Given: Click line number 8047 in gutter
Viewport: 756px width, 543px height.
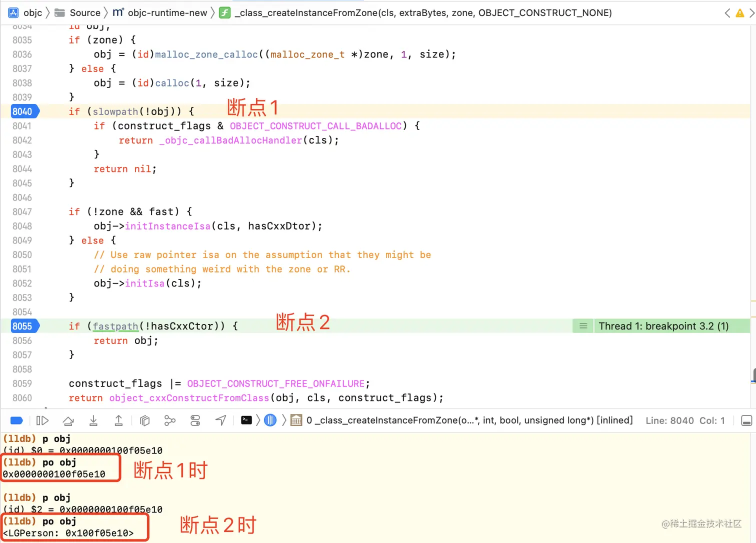Looking at the screenshot, I should 22,212.
